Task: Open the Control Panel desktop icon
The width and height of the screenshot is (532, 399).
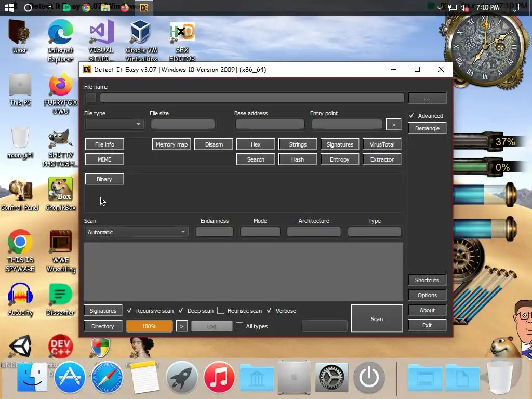Action: pos(20,194)
